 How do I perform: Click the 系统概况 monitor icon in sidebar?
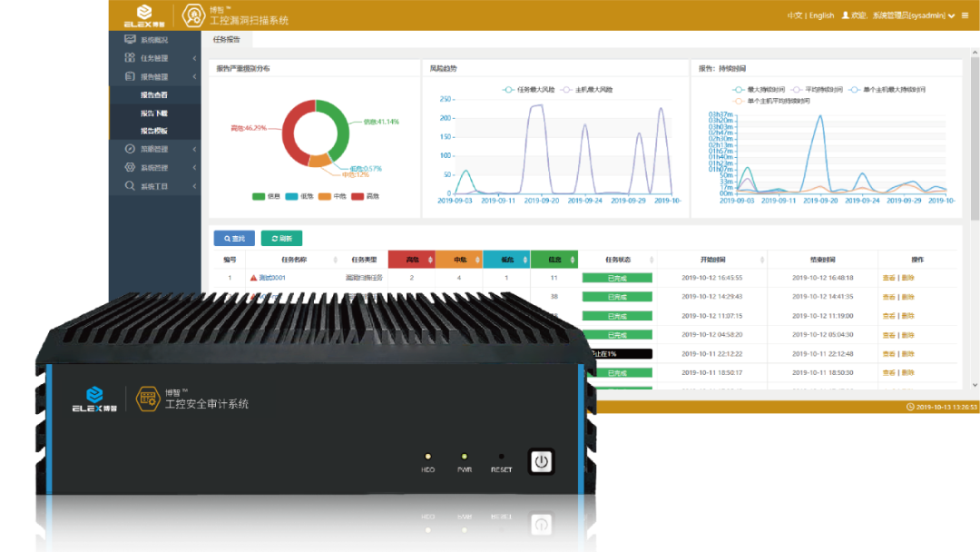coord(130,40)
